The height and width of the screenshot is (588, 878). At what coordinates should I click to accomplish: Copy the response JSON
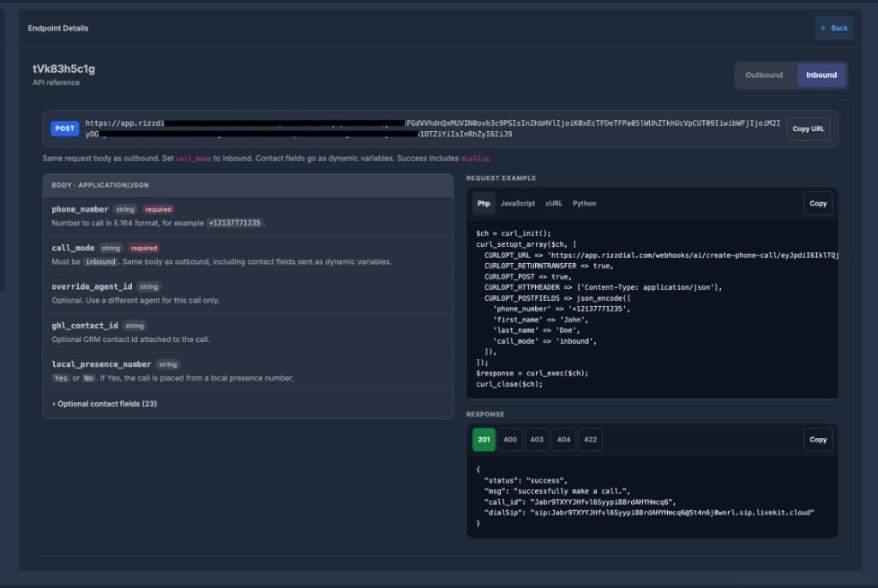click(817, 440)
